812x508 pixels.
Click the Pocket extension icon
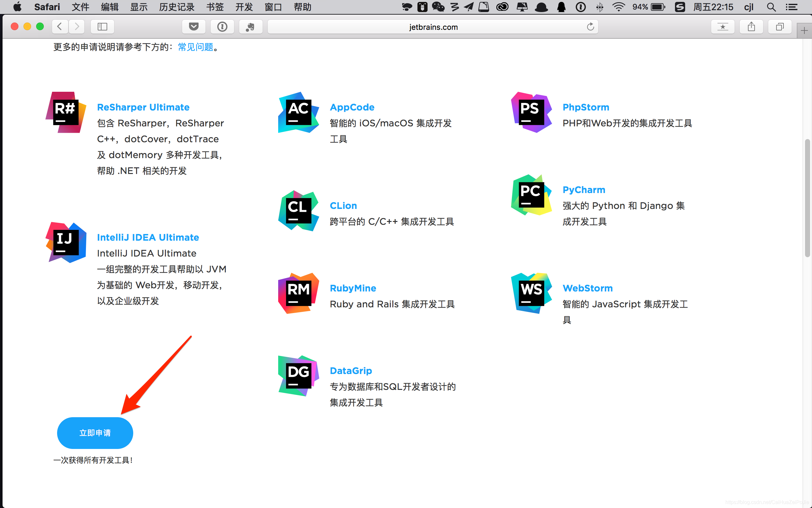point(193,27)
